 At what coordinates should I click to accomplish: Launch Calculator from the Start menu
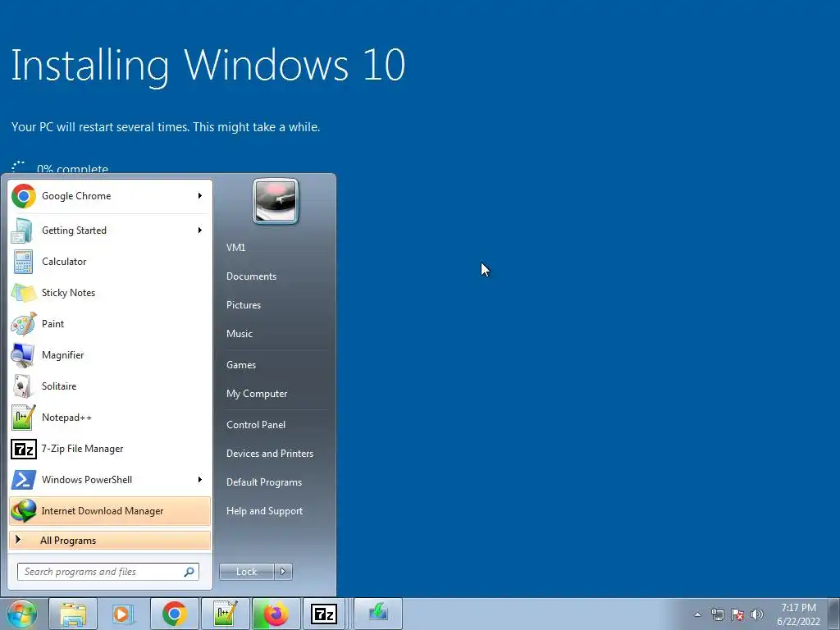pos(110,262)
